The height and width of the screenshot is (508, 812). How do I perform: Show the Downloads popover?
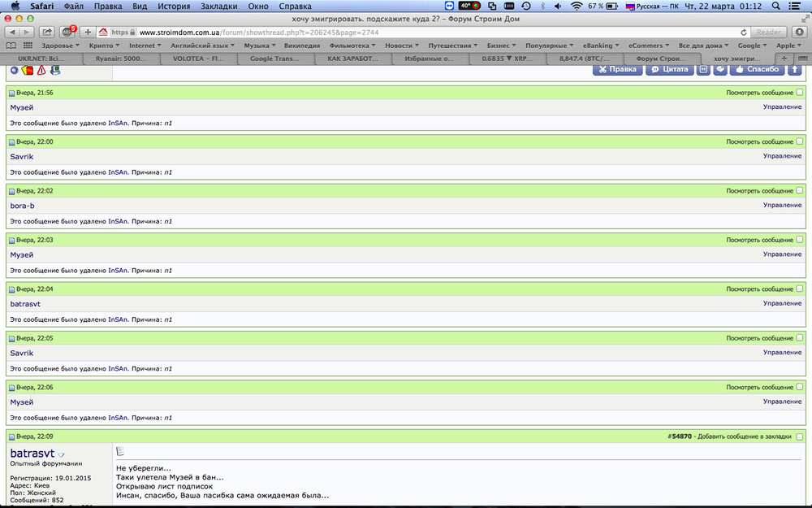coord(800,33)
